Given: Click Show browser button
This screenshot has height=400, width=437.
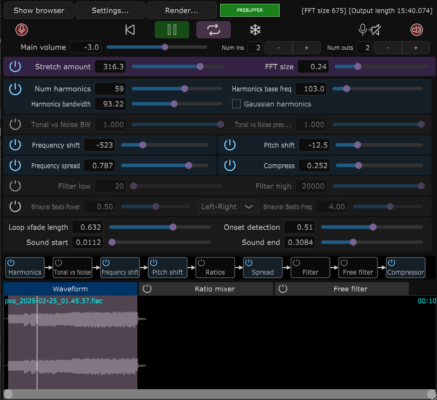Looking at the screenshot, I should (x=39, y=10).
